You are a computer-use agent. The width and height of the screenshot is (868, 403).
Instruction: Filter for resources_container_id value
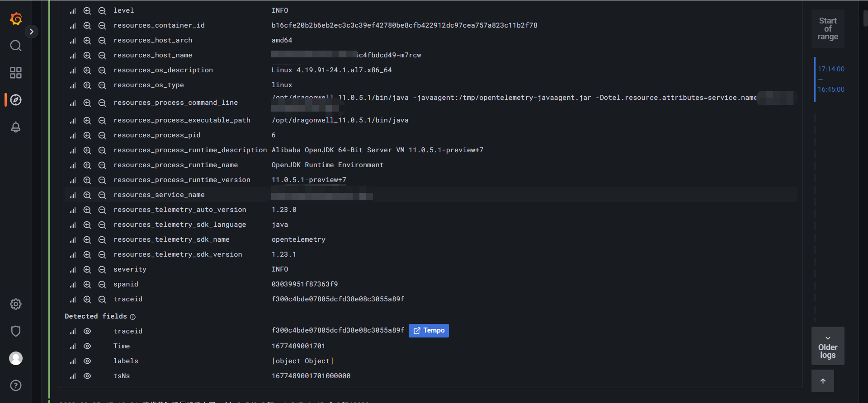87,25
